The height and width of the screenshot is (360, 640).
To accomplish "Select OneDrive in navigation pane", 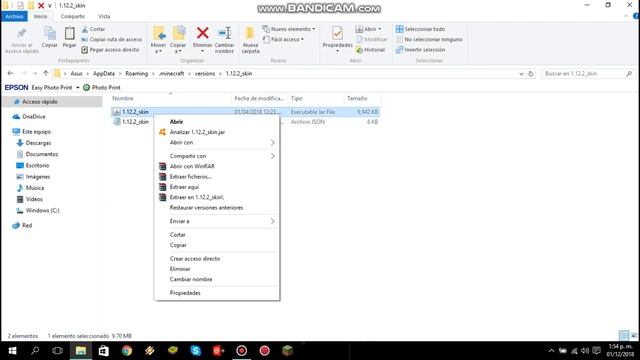I will (x=29, y=117).
